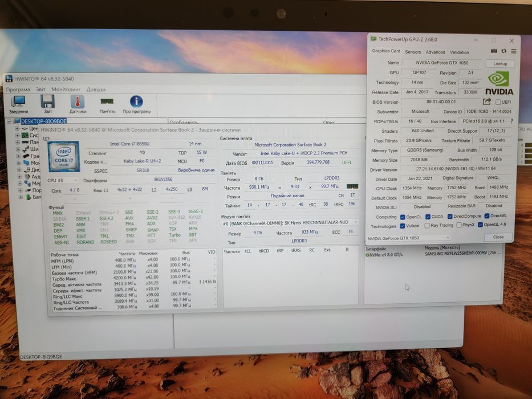The image size is (532, 399).
Task: Click the NVIDIA logo in GPU-Z
Action: 499,83
